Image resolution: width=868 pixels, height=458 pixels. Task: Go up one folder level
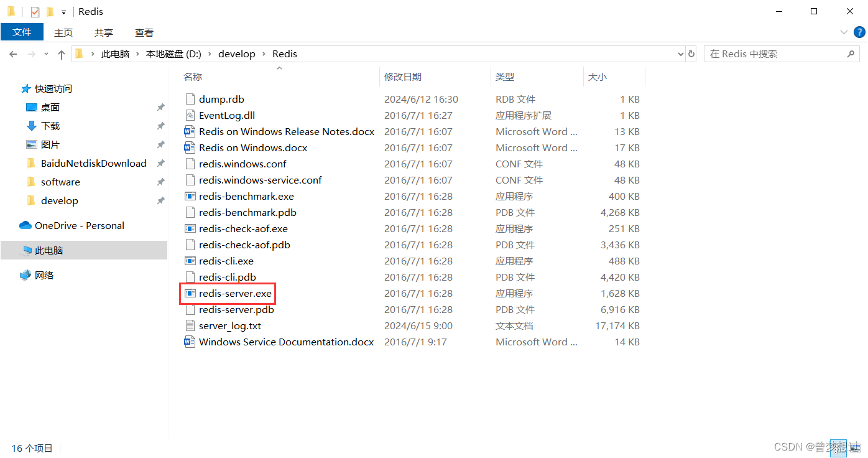tap(62, 54)
